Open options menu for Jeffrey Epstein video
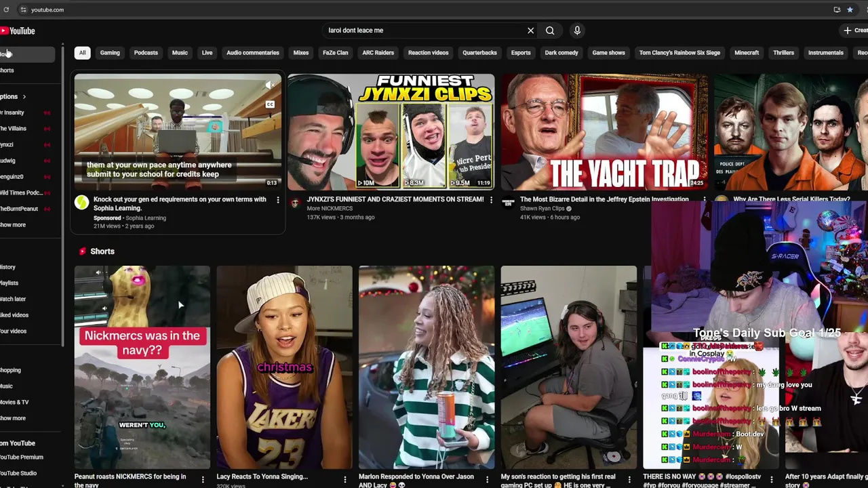 (x=704, y=200)
